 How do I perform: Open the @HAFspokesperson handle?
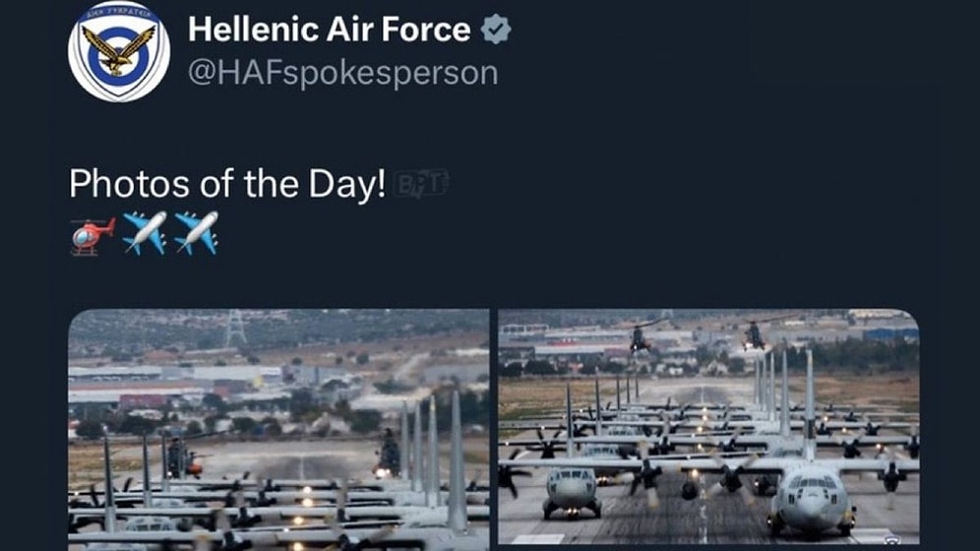click(x=342, y=73)
